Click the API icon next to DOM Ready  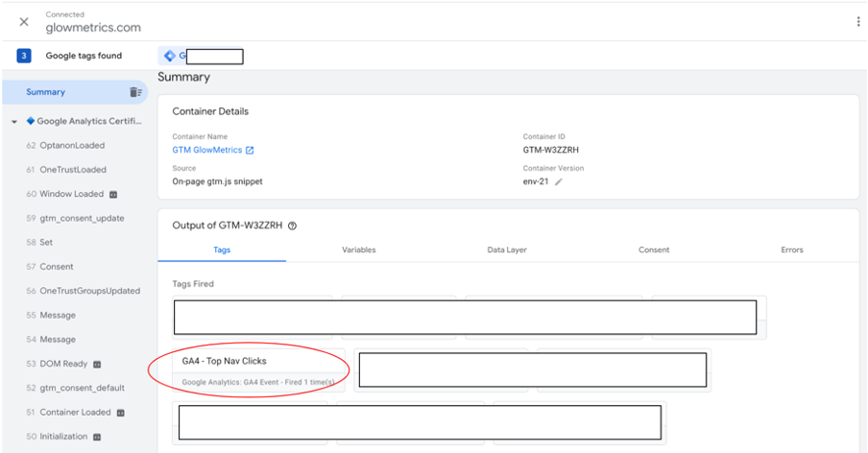coord(97,364)
